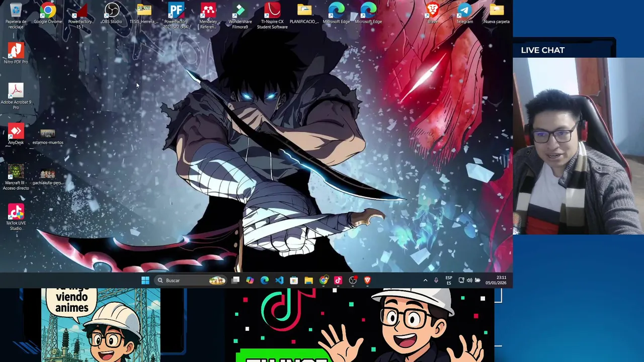This screenshot has height=362, width=644.
Task: Select the PowerFactory 15.1 desktop shortcut
Action: (x=80, y=15)
